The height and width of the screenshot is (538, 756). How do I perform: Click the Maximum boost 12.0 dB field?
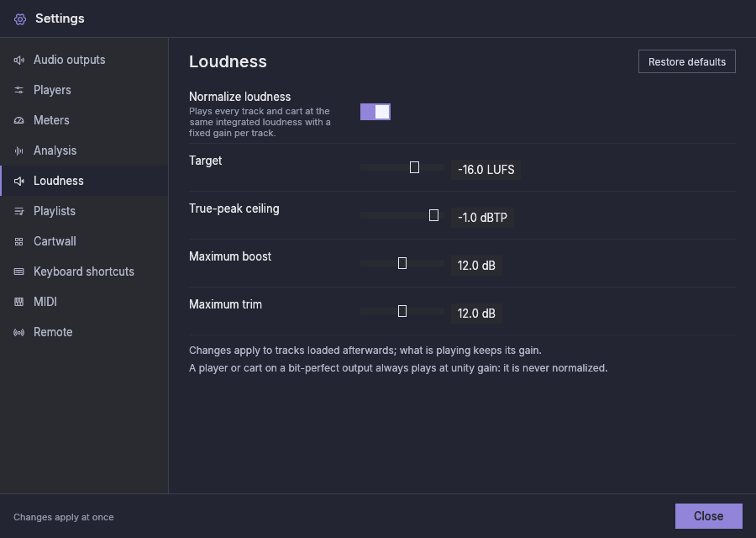click(476, 266)
